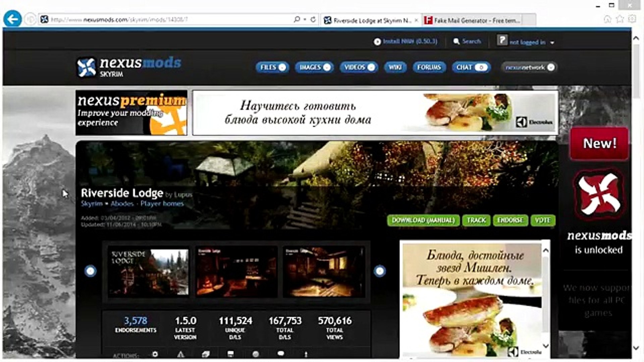Click the 1.5.0 latest version value
Screen dimensions: 644x362
[185, 321]
